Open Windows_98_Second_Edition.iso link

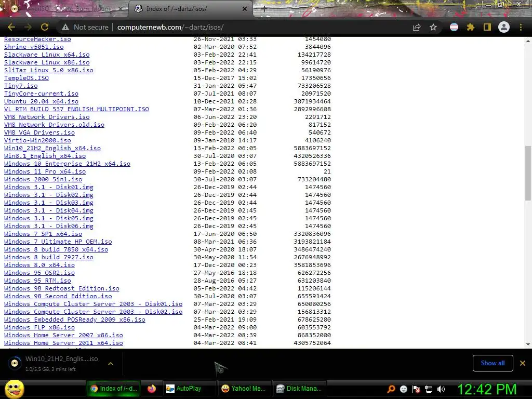[x=58, y=297]
